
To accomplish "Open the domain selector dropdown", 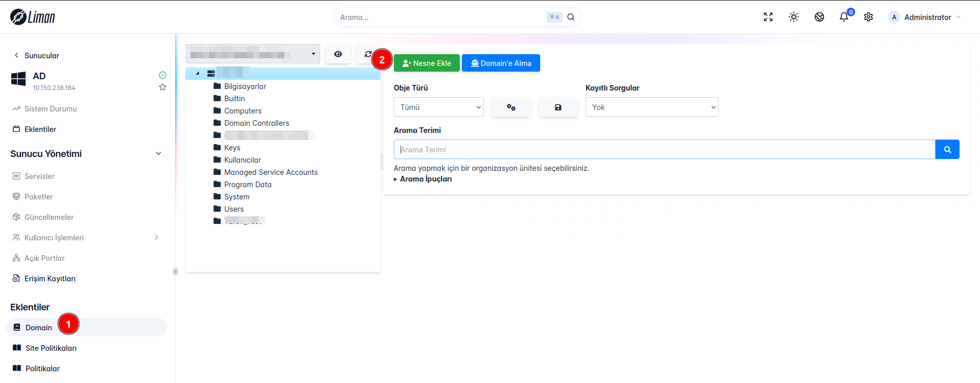I will [x=253, y=54].
